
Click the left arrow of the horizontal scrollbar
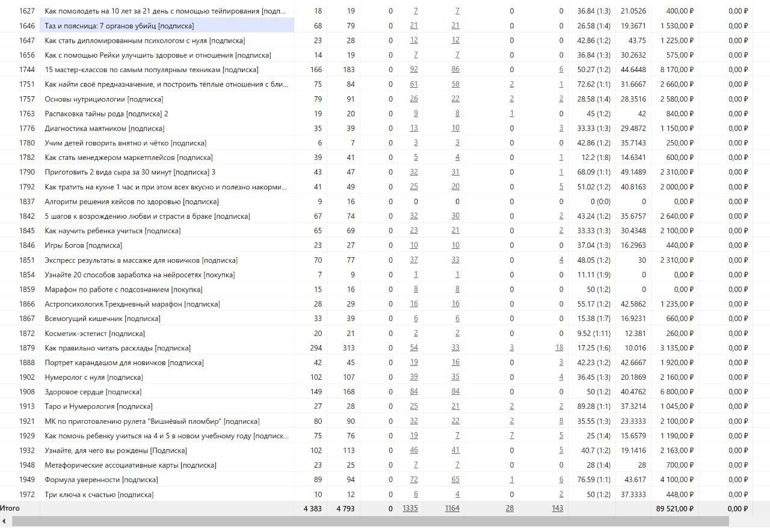coord(4,521)
